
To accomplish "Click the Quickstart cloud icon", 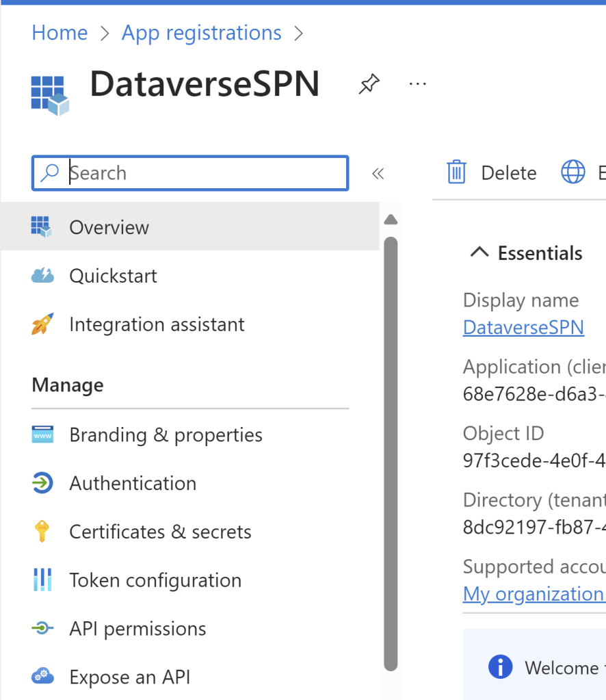I will point(42,276).
